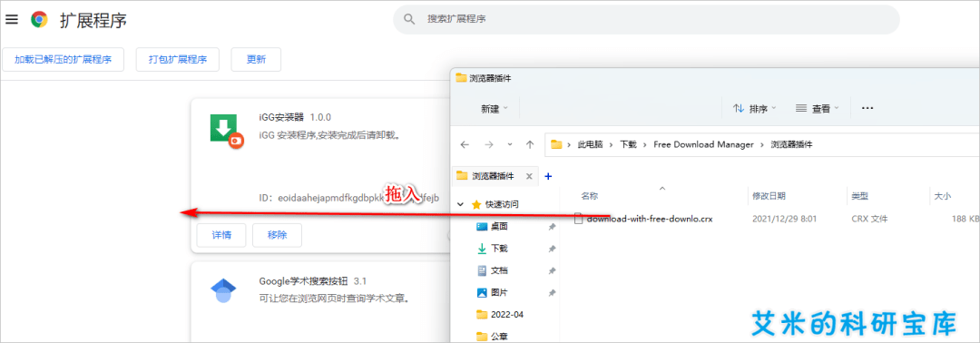Select download-with-free-downlo.crx file
Image resolution: width=980 pixels, height=343 pixels.
(650, 220)
